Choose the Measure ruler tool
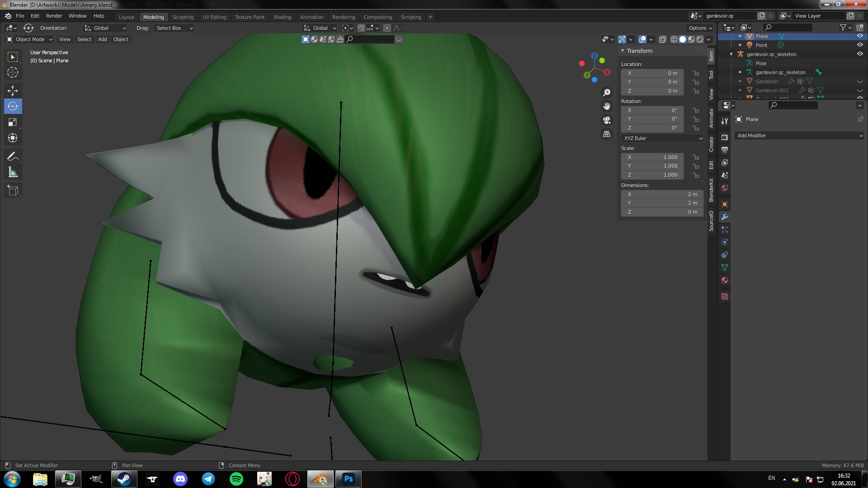Image resolution: width=868 pixels, height=488 pixels. [x=13, y=172]
